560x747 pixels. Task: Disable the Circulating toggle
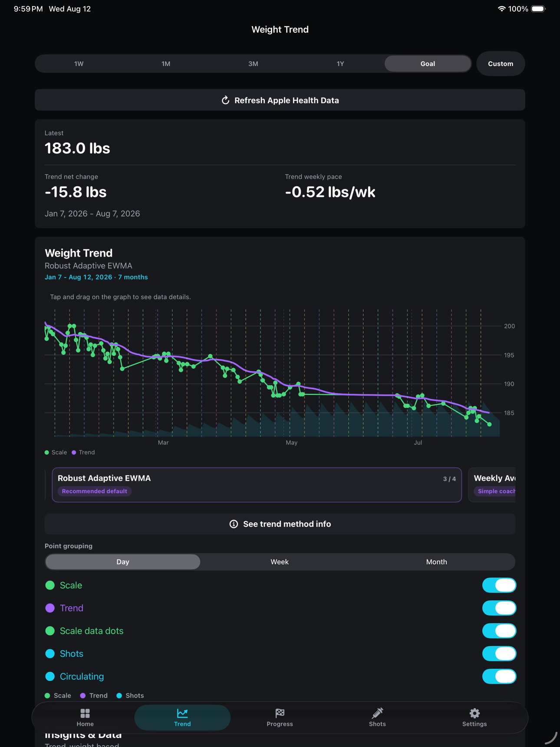click(499, 677)
